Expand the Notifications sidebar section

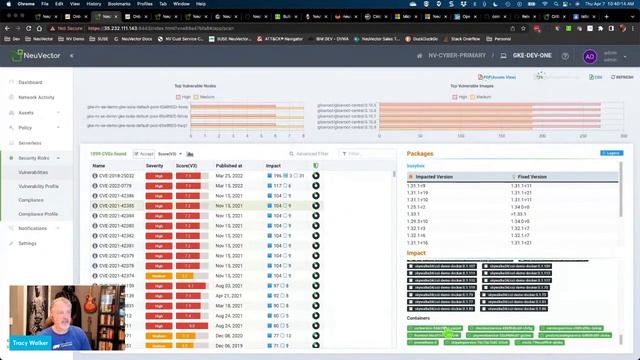[58, 228]
